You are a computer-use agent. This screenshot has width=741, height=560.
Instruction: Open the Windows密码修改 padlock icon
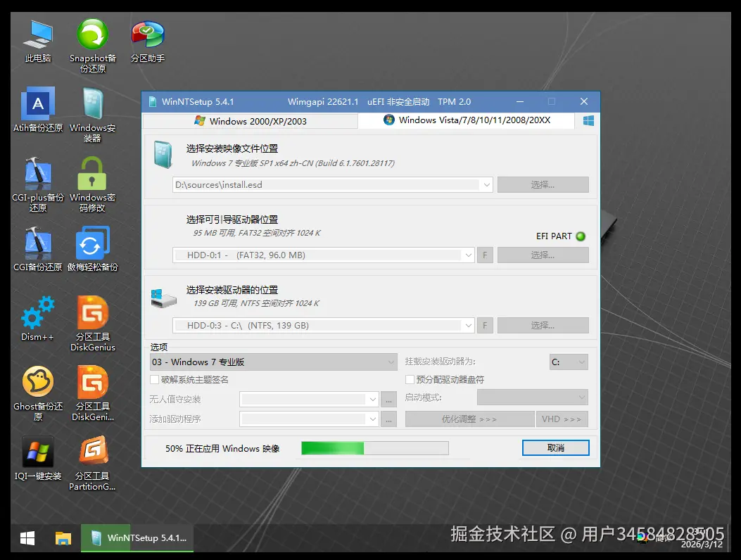pyautogui.click(x=92, y=174)
